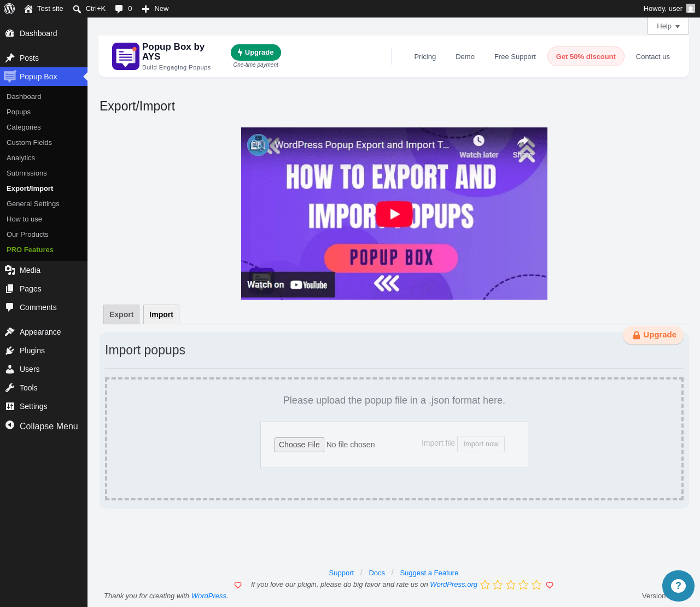700x607 pixels.
Task: Open Submissions submenu item
Action: (27, 173)
